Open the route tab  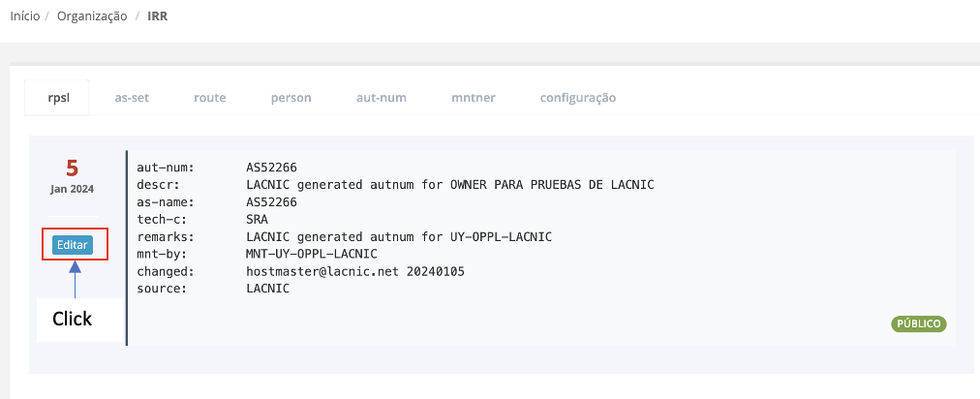[x=209, y=98]
